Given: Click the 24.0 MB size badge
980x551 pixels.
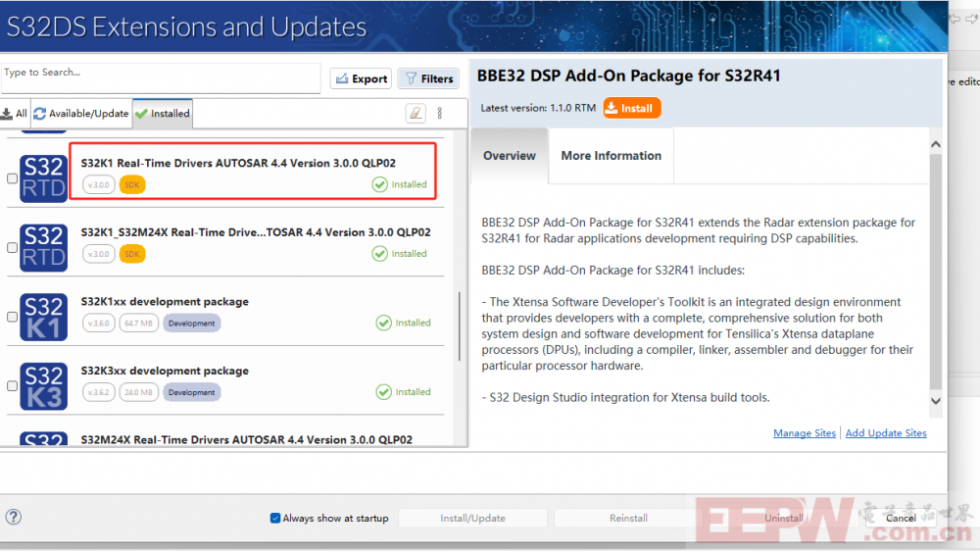Looking at the screenshot, I should (138, 393).
